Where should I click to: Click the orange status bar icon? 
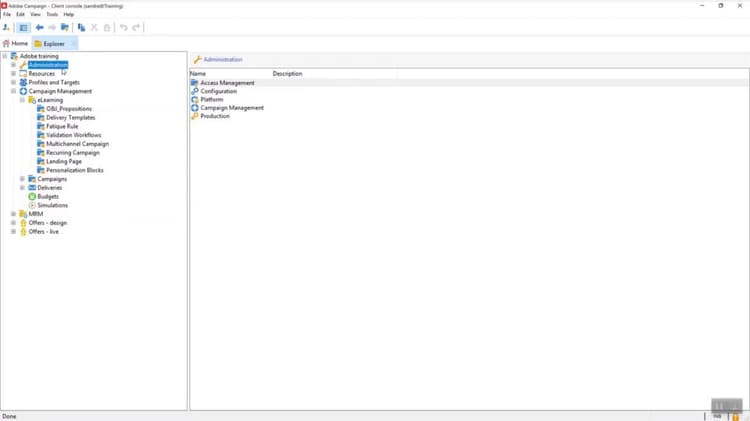click(735, 417)
